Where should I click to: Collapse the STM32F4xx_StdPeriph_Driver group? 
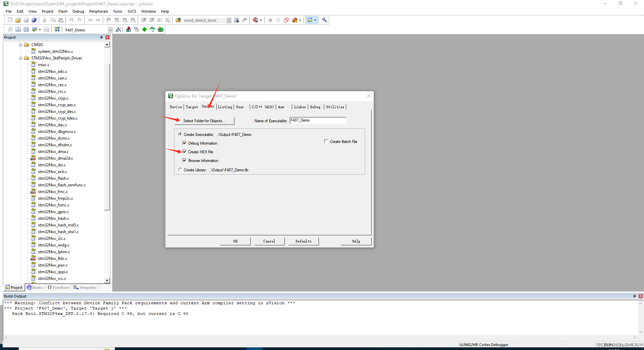(20, 58)
